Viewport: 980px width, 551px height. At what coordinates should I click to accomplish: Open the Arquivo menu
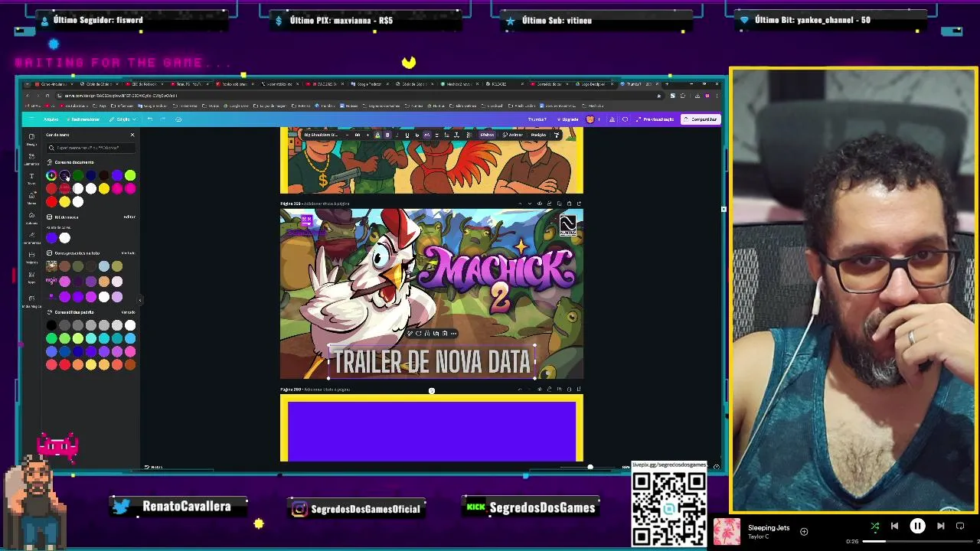point(51,119)
